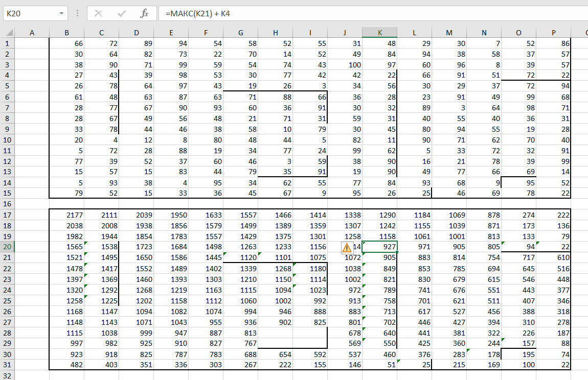Select column A header

coord(32,33)
